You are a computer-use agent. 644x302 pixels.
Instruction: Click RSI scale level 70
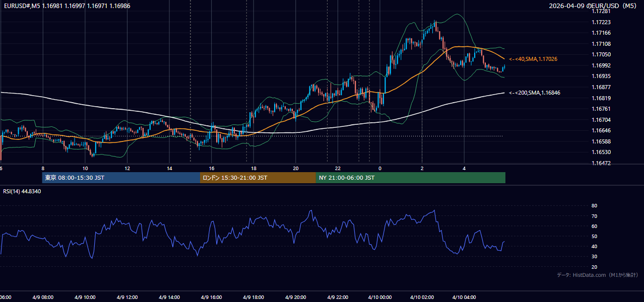coord(595,216)
